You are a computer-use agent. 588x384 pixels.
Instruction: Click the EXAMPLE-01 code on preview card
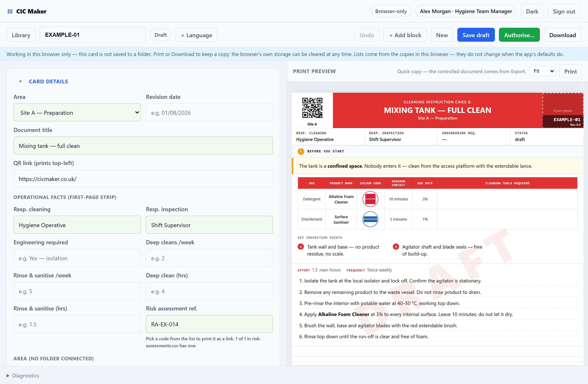point(567,120)
